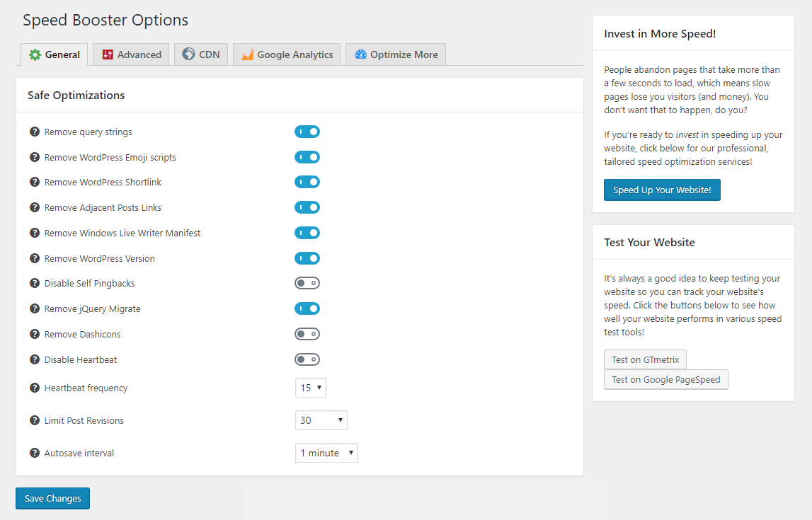The height and width of the screenshot is (520, 812).
Task: Click Speed Up Your Website! button
Action: [662, 190]
